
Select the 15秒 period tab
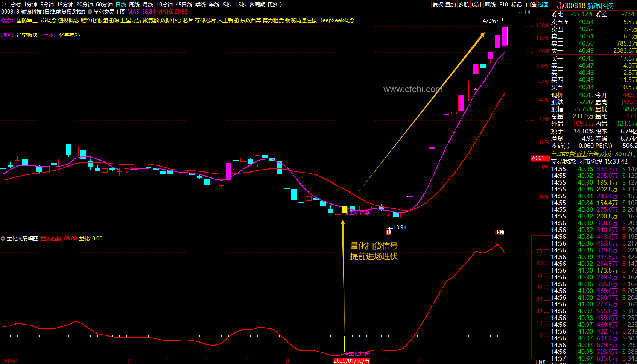click(241, 5)
